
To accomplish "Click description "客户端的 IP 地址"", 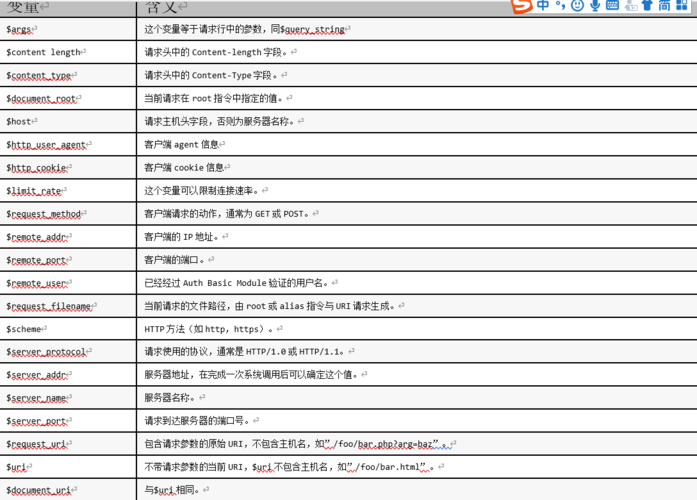I will [x=181, y=237].
